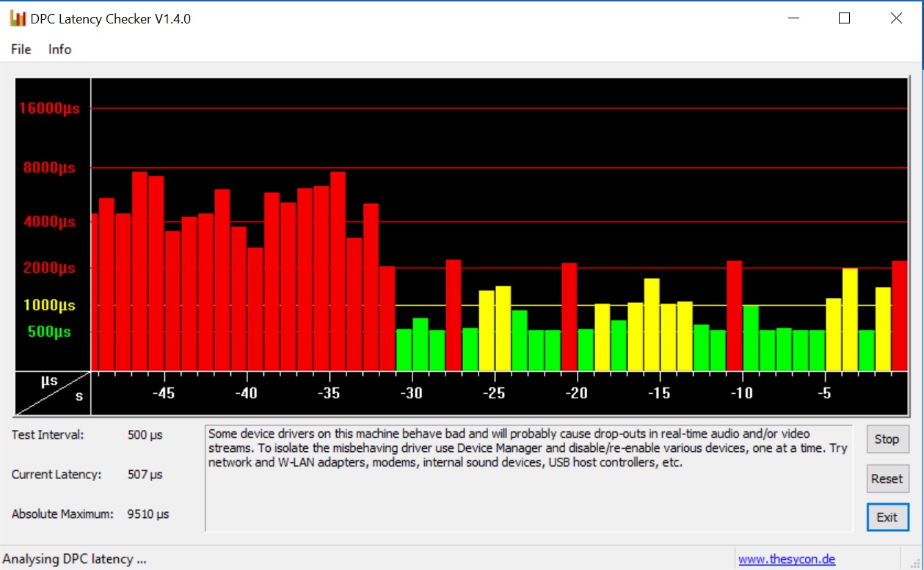Close the window with the X button
This screenshot has height=570, width=924.
pos(896,18)
